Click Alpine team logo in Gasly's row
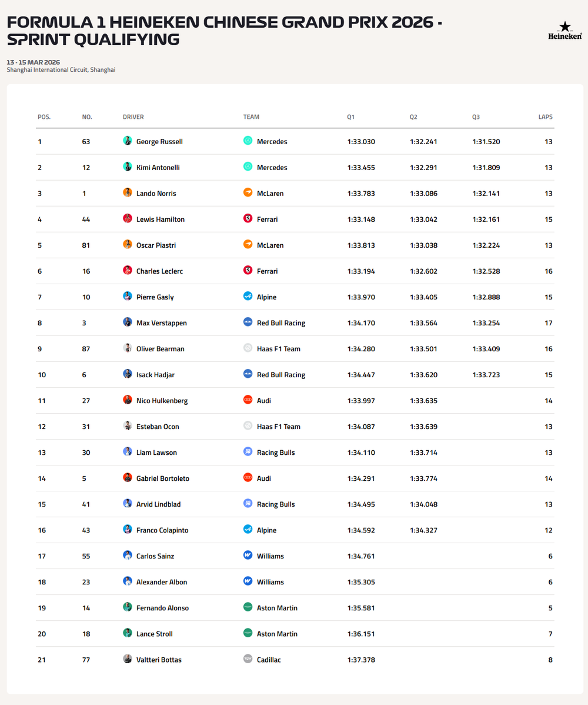This screenshot has height=705, width=588. [x=248, y=296]
